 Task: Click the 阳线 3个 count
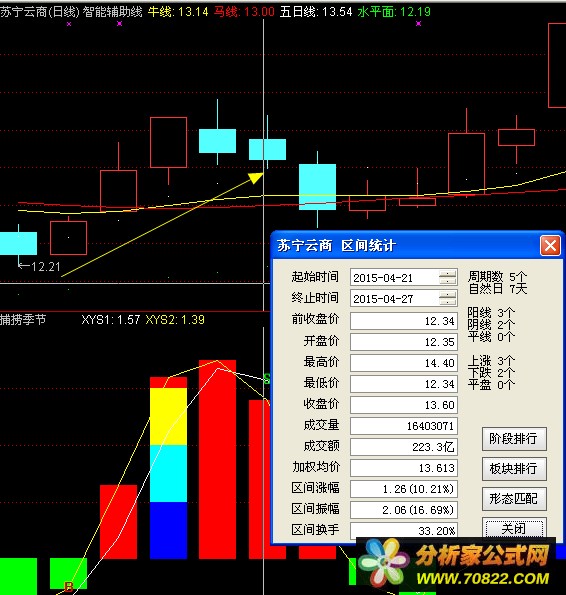pyautogui.click(x=491, y=313)
